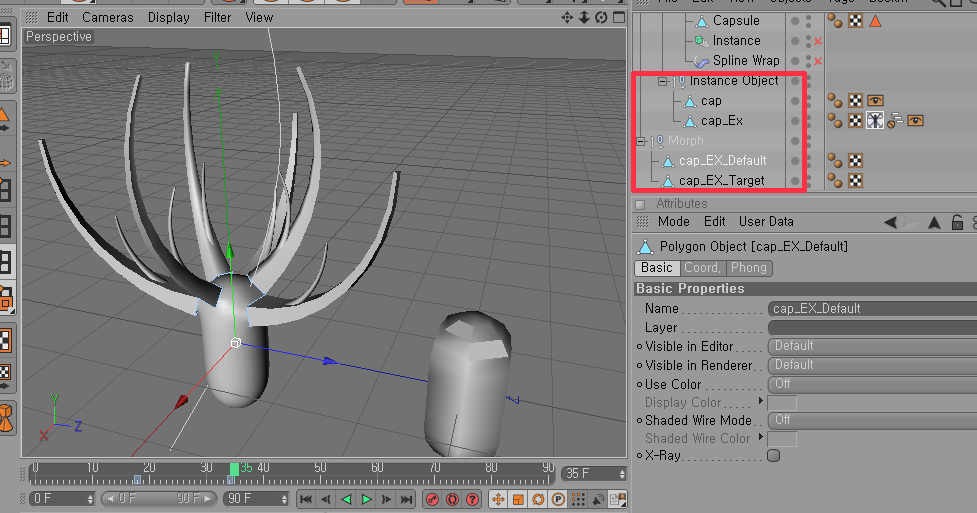This screenshot has height=513, width=977.
Task: Toggle the position keyframe icon in timeline bar
Action: point(498,499)
